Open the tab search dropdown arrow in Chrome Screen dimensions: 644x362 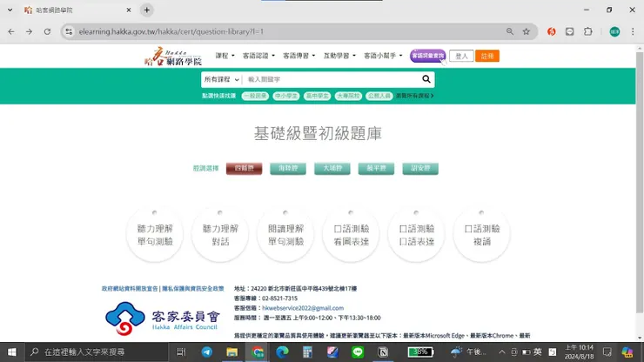tap(10, 10)
